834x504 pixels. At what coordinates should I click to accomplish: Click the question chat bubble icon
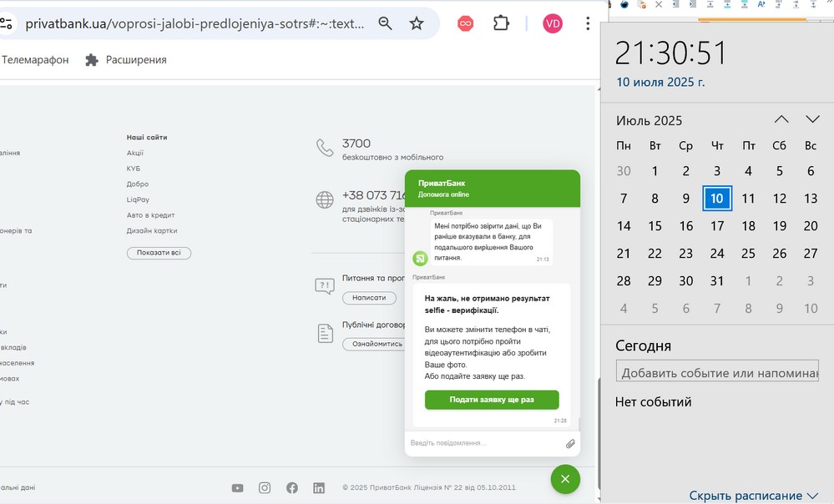[x=325, y=286]
